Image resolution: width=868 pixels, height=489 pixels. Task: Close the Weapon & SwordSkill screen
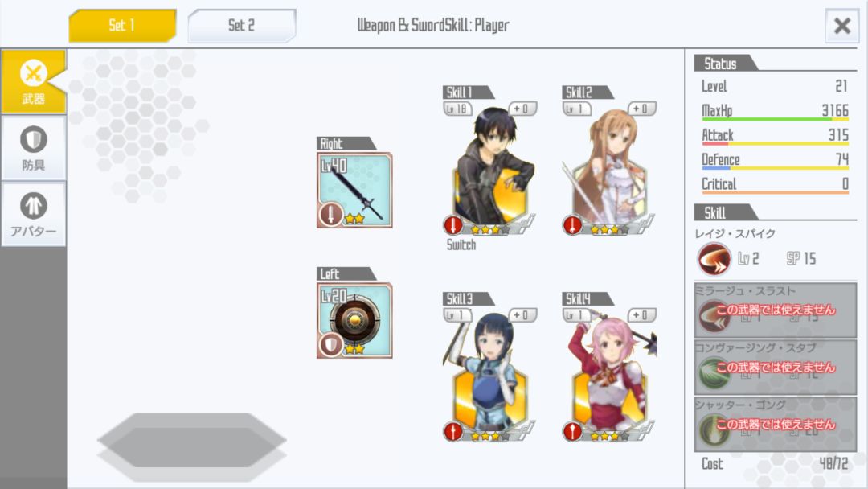coord(842,26)
